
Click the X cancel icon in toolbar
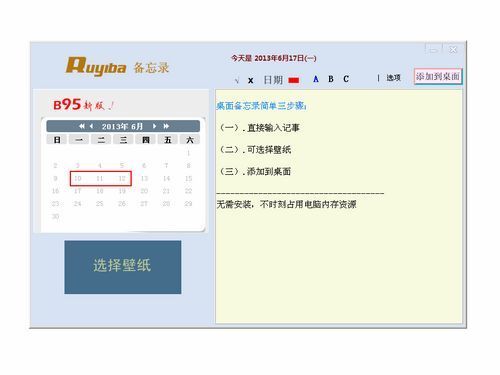click(251, 80)
